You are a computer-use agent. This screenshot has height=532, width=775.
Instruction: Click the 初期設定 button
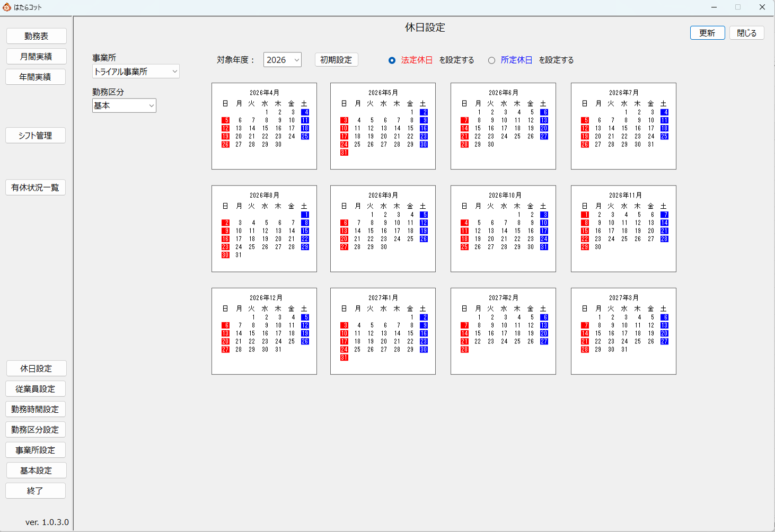[336, 60]
